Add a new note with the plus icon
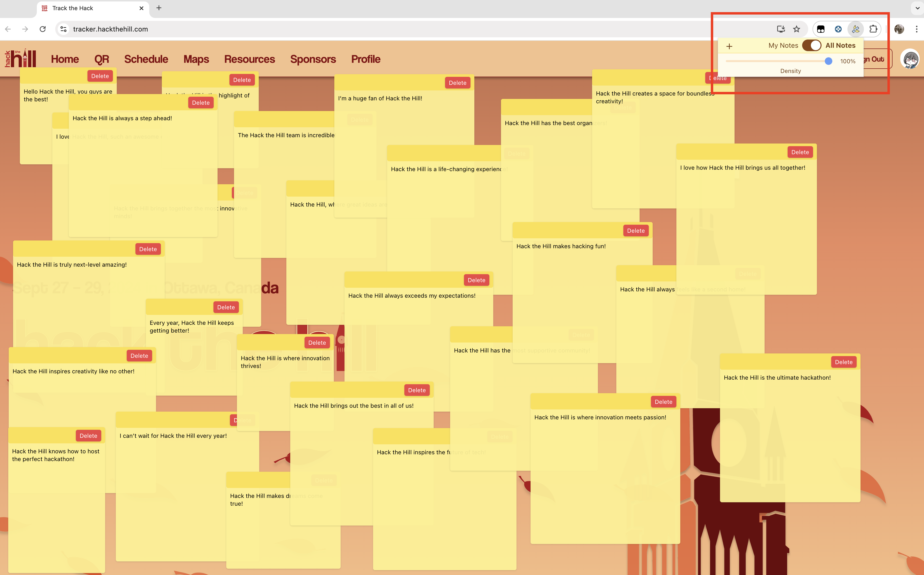924x575 pixels. tap(729, 46)
